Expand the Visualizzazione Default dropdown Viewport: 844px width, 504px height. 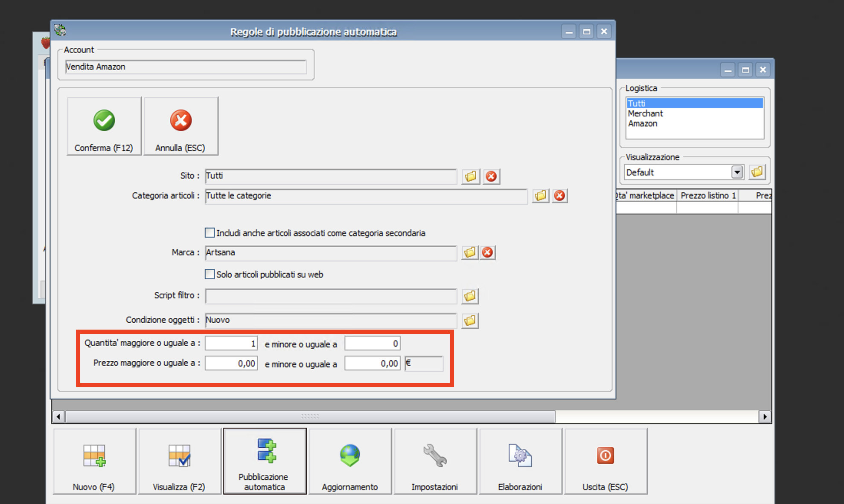(737, 172)
